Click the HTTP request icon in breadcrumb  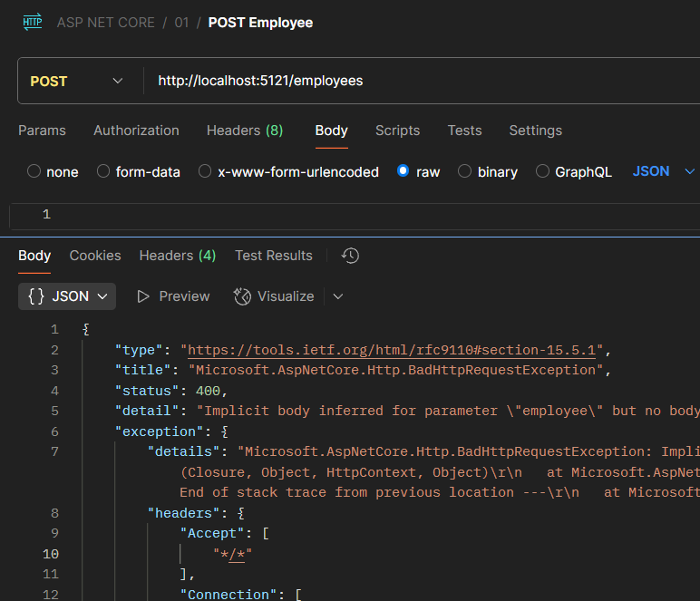(x=32, y=23)
